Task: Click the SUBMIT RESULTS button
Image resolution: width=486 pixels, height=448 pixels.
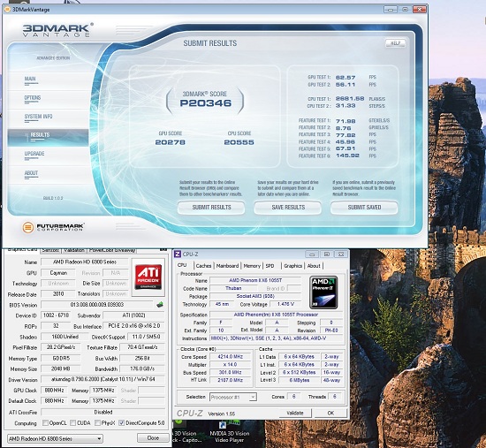Action: (211, 208)
